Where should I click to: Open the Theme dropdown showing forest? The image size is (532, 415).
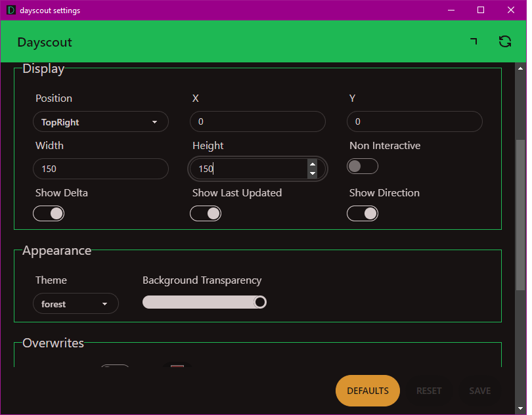point(76,303)
